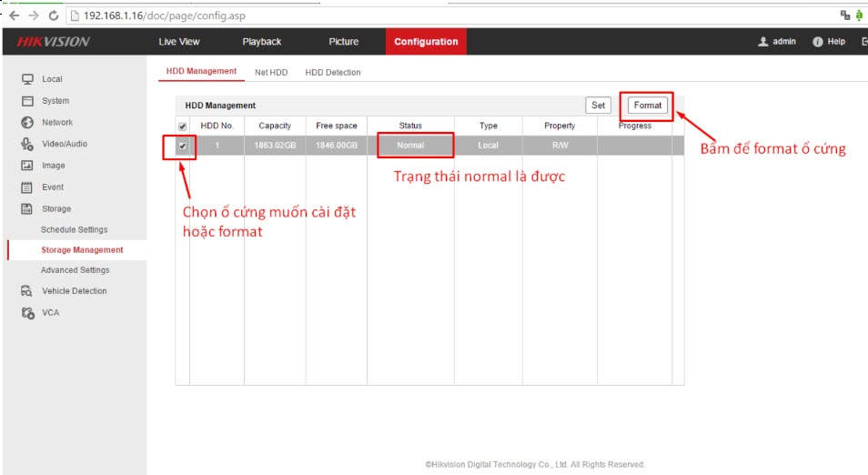
Task: Open Network globe icon
Action: pyautogui.click(x=27, y=122)
